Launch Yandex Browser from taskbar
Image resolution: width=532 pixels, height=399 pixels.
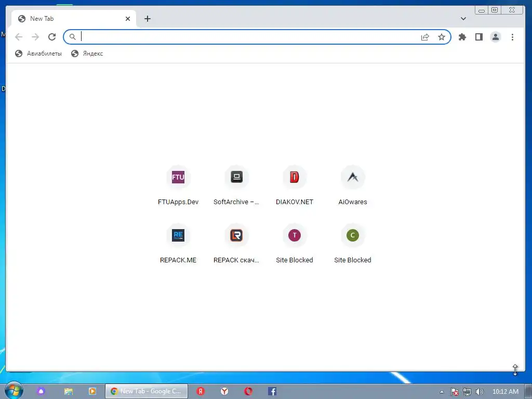(224, 391)
